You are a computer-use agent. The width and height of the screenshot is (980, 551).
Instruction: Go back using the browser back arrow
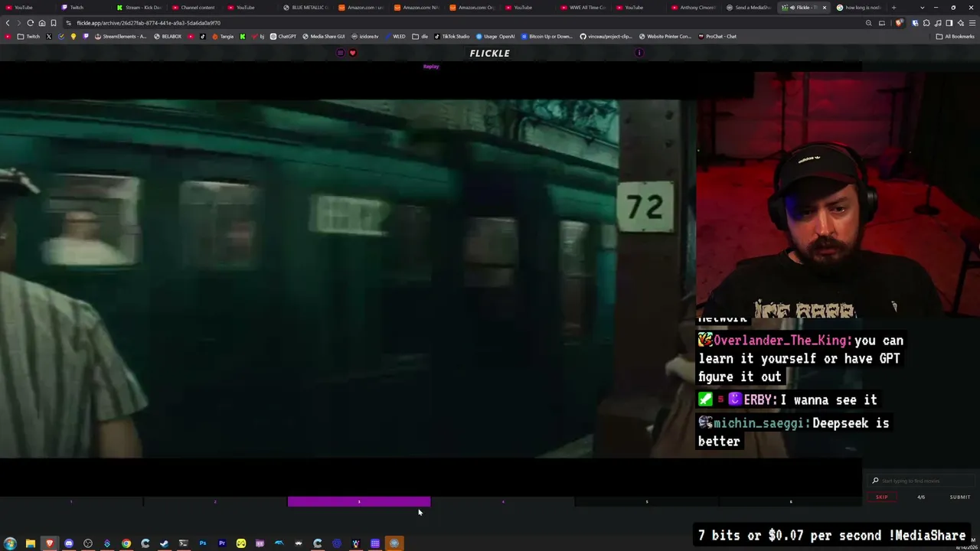tap(8, 23)
